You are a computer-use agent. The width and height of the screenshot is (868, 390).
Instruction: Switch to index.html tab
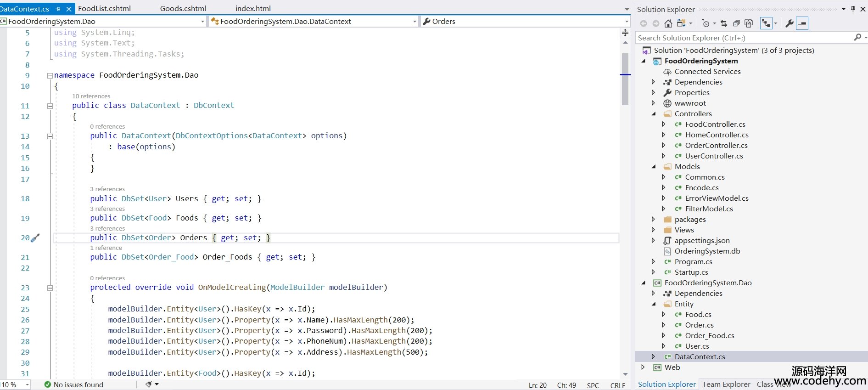[x=253, y=8]
